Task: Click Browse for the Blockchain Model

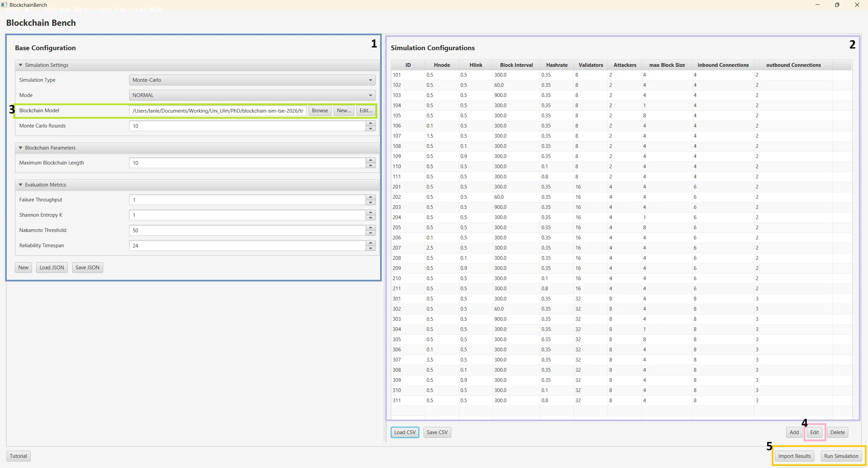Action: click(x=320, y=111)
